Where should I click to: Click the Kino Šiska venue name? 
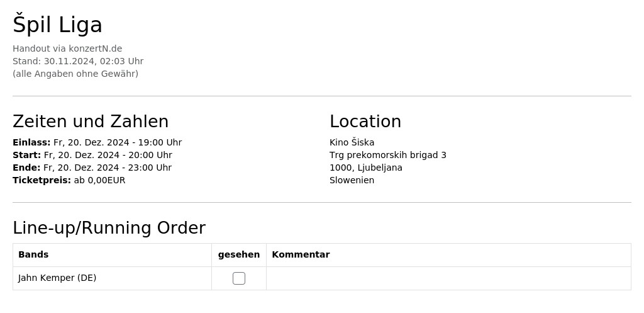pos(352,142)
